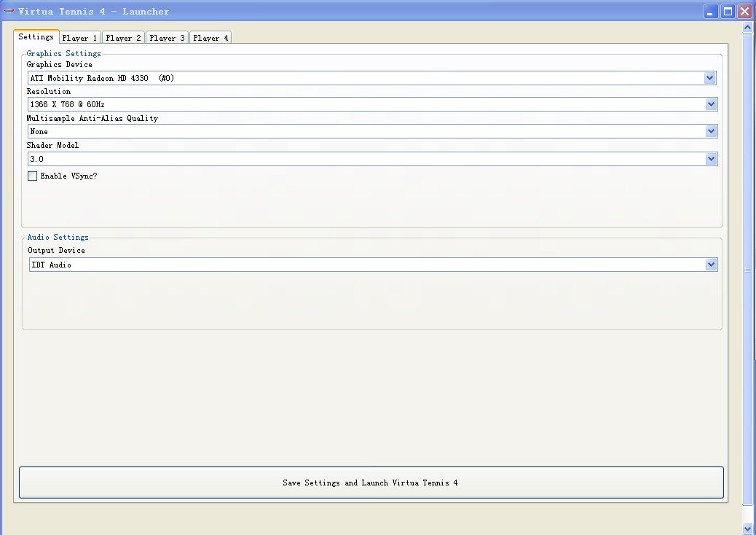Enable the VSync checkbox
Image resolution: width=756 pixels, height=535 pixels.
point(32,176)
